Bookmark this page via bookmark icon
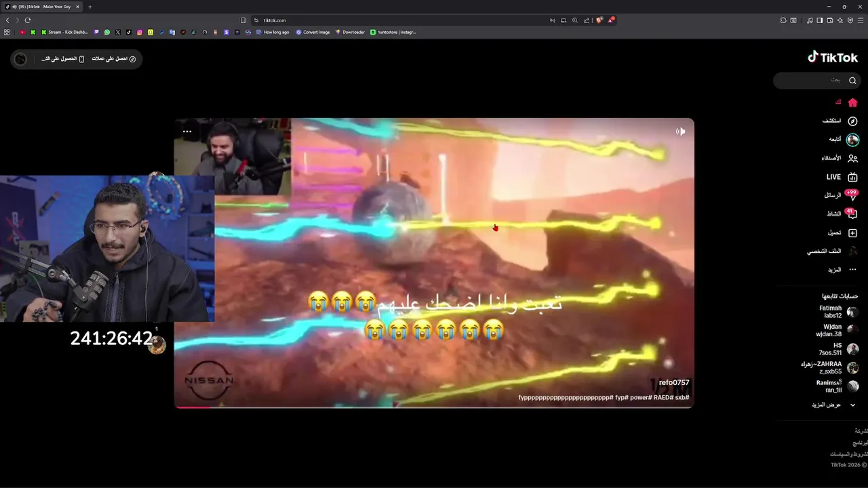 coord(243,20)
